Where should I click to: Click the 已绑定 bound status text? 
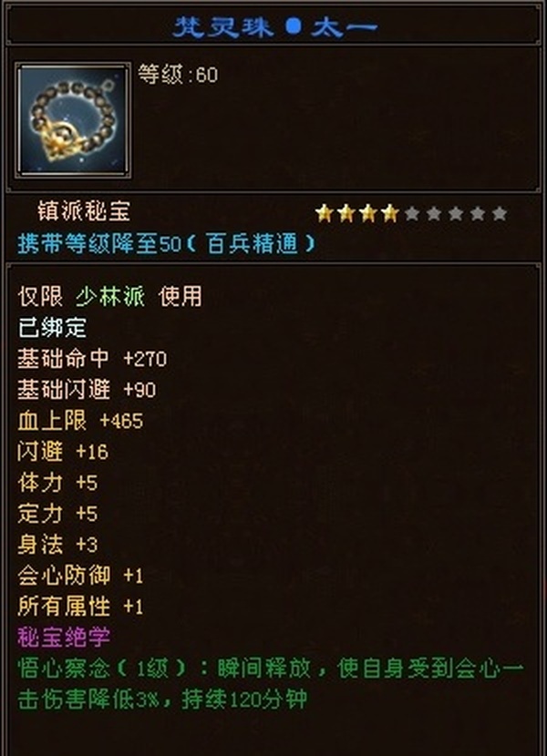coord(52,328)
